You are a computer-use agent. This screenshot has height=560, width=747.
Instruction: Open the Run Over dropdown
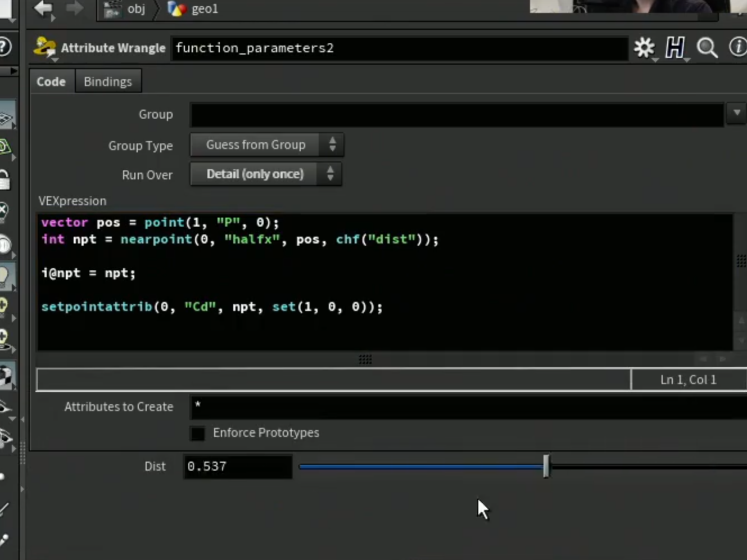point(266,174)
